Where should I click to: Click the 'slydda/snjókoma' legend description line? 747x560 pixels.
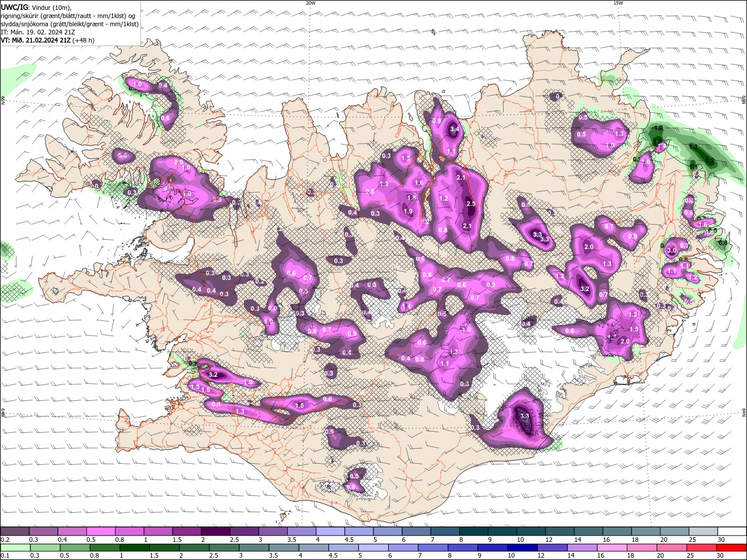[69, 24]
